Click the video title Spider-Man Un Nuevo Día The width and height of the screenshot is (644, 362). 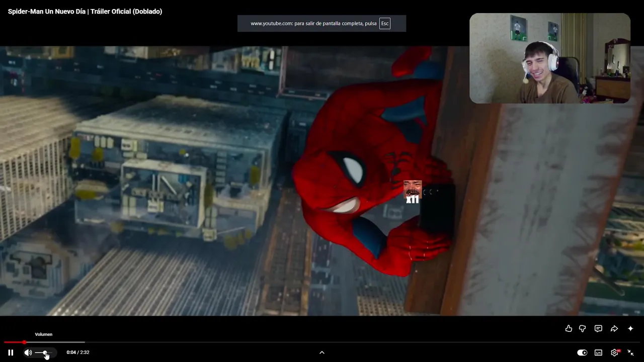click(85, 11)
